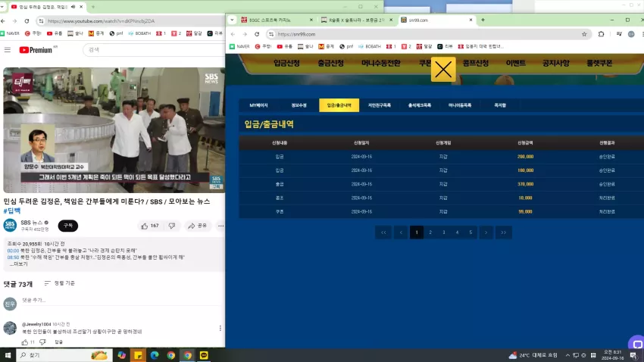Mute the YouTube tab via speaker icon
Image resolution: width=644 pixels, height=362 pixels.
(x=73, y=7)
